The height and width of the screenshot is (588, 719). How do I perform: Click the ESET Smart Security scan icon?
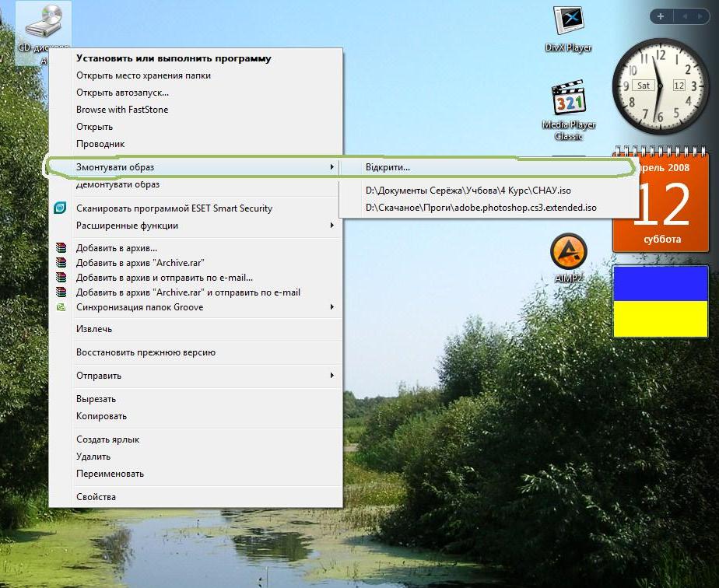(61, 208)
